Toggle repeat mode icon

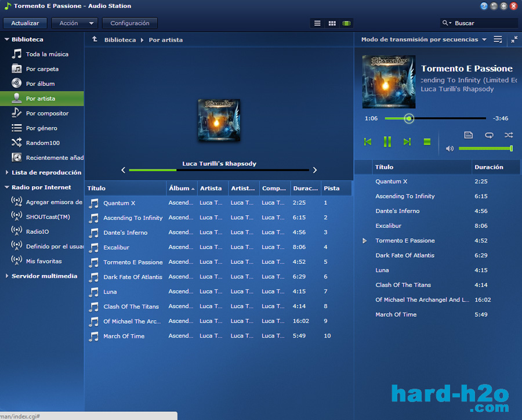489,135
